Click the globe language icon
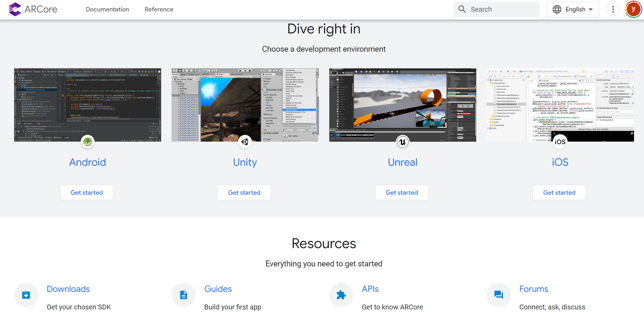Image resolution: width=644 pixels, height=317 pixels. coord(557,9)
